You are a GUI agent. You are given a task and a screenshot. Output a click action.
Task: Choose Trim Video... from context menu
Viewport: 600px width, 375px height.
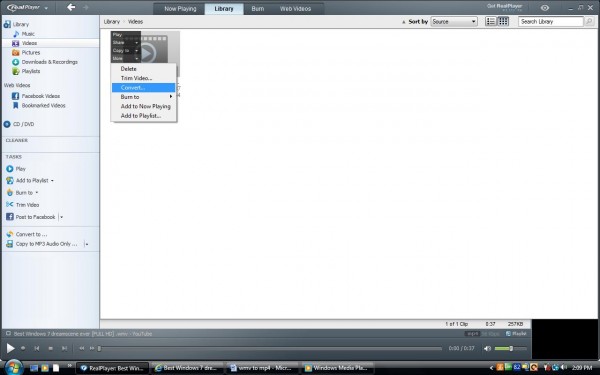point(143,78)
